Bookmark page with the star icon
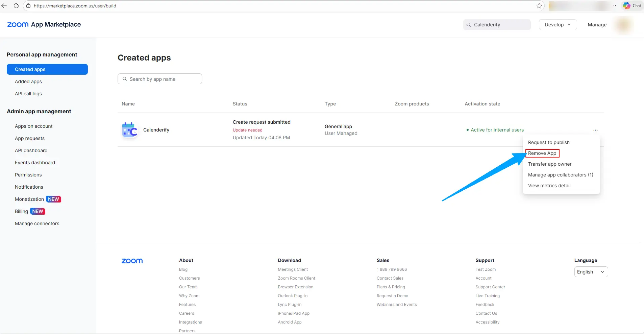The height and width of the screenshot is (334, 644). (539, 6)
